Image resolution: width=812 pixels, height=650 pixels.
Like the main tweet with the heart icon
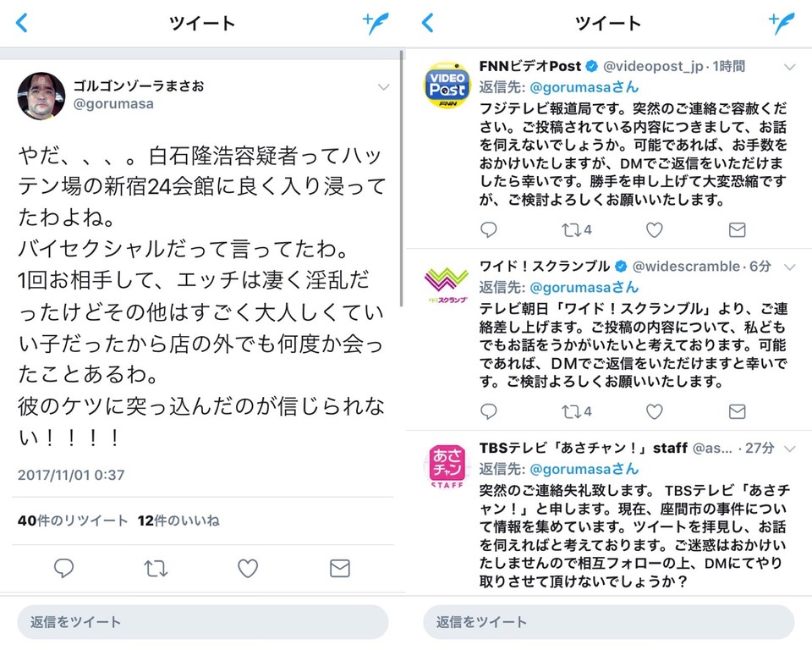pos(248,569)
